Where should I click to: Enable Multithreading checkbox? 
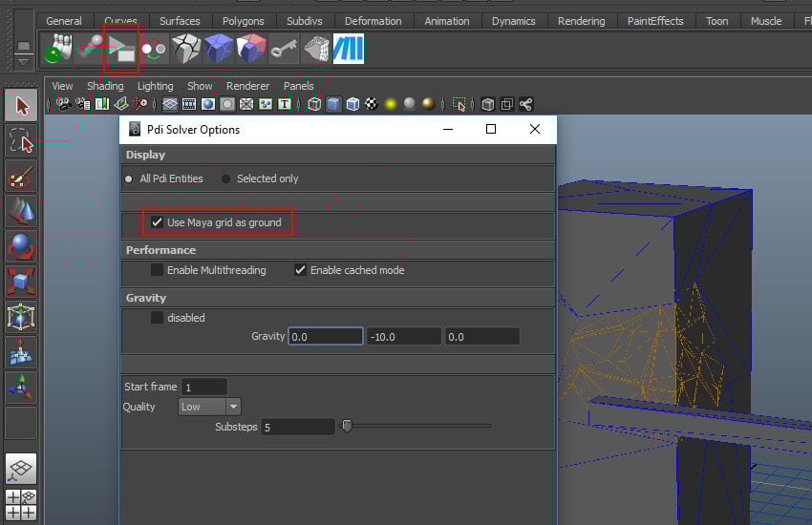click(158, 270)
